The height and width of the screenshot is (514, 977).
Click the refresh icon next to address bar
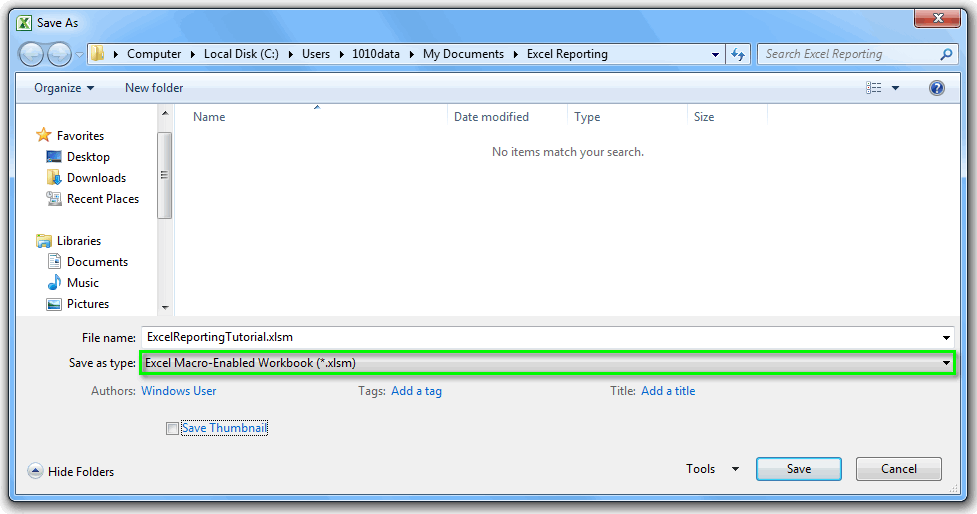pos(738,54)
